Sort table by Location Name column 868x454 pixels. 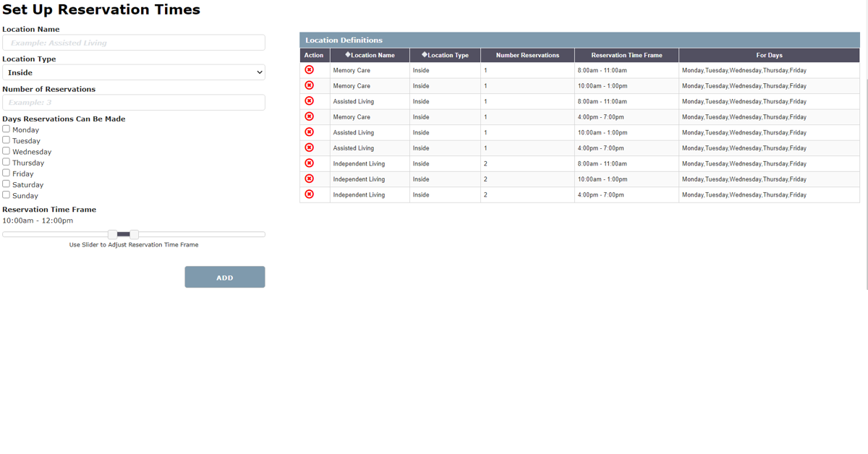370,55
